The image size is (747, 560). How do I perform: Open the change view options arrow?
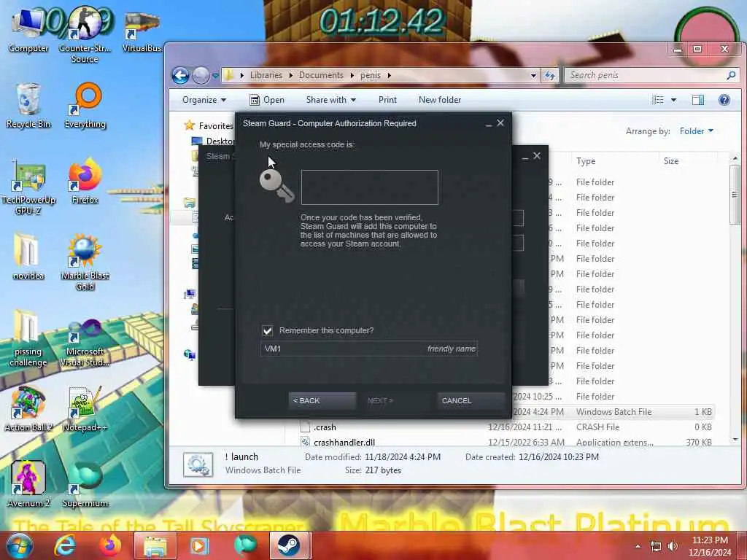pyautogui.click(x=673, y=100)
